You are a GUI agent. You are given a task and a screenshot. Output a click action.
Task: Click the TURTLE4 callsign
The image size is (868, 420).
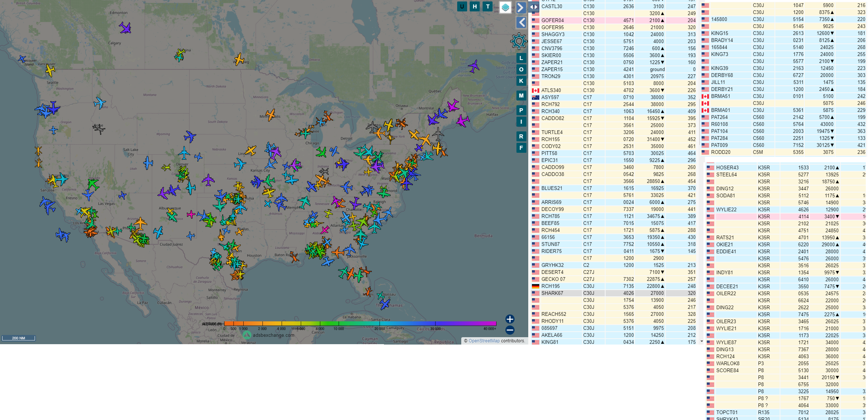[x=552, y=132]
